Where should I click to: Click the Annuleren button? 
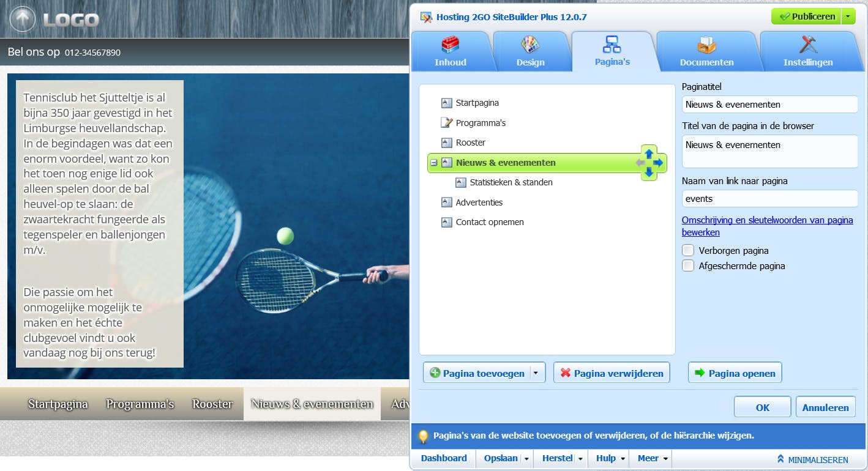[x=826, y=407]
